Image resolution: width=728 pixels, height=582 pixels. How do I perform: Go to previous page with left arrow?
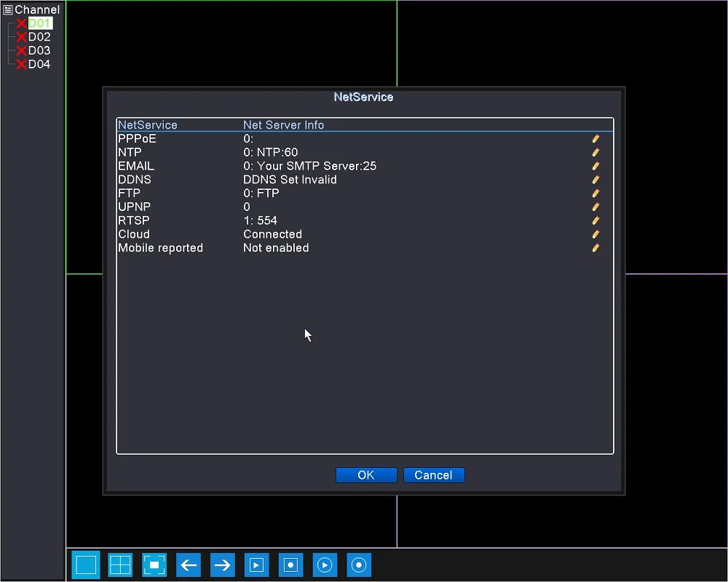pos(189,565)
